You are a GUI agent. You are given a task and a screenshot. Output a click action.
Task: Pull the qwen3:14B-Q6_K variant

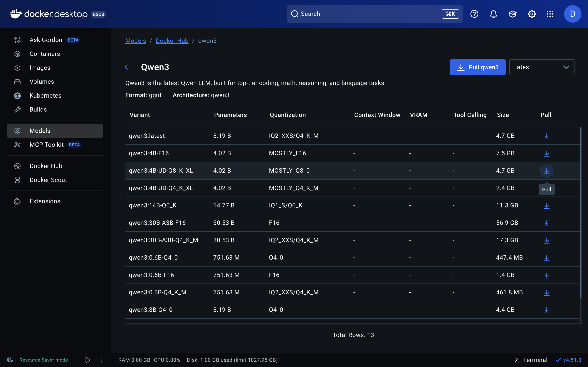pos(546,206)
